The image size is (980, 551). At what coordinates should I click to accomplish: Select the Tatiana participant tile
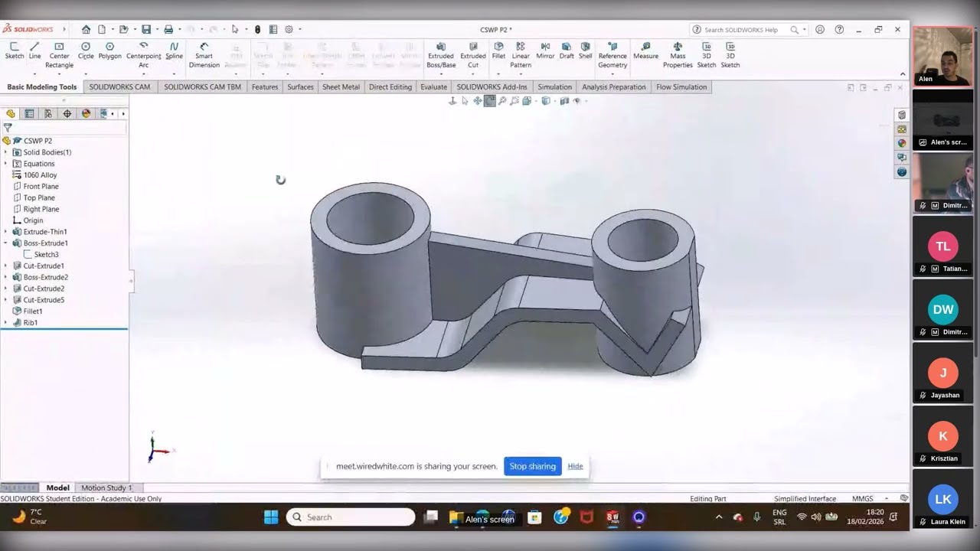pos(942,246)
